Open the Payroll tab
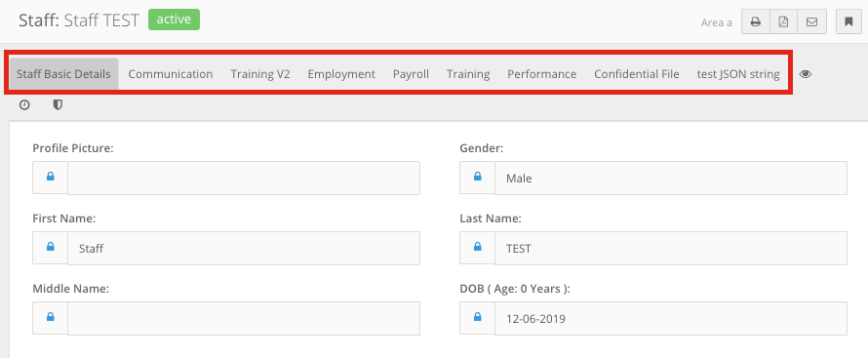 click(x=411, y=74)
